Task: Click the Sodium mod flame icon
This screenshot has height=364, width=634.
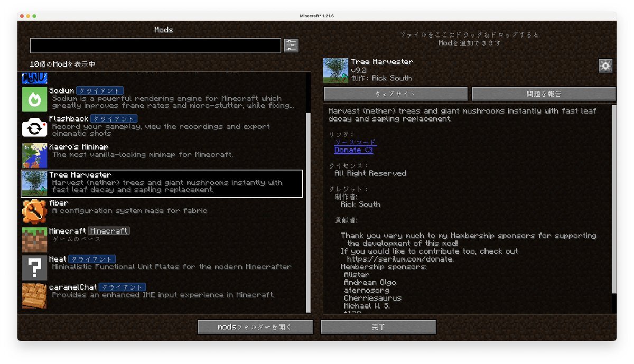Action: click(x=34, y=99)
